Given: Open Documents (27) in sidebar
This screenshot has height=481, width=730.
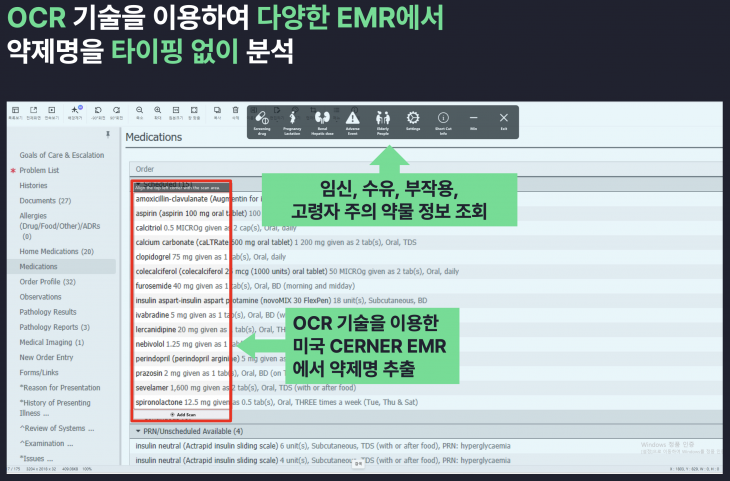Looking at the screenshot, I should [x=45, y=201].
